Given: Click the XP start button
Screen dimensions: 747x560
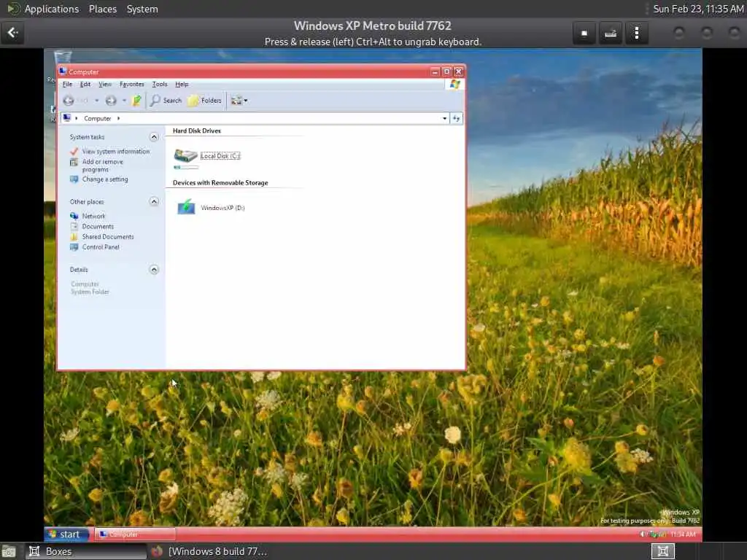Looking at the screenshot, I should point(66,534).
